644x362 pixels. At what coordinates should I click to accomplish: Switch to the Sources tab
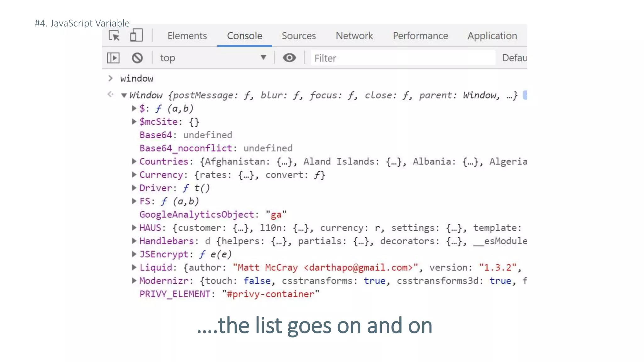click(299, 36)
